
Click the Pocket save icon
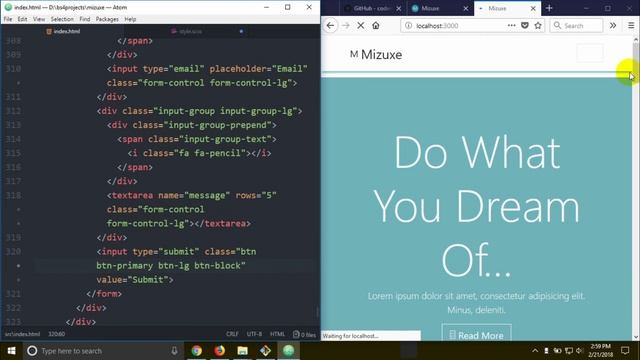point(525,25)
